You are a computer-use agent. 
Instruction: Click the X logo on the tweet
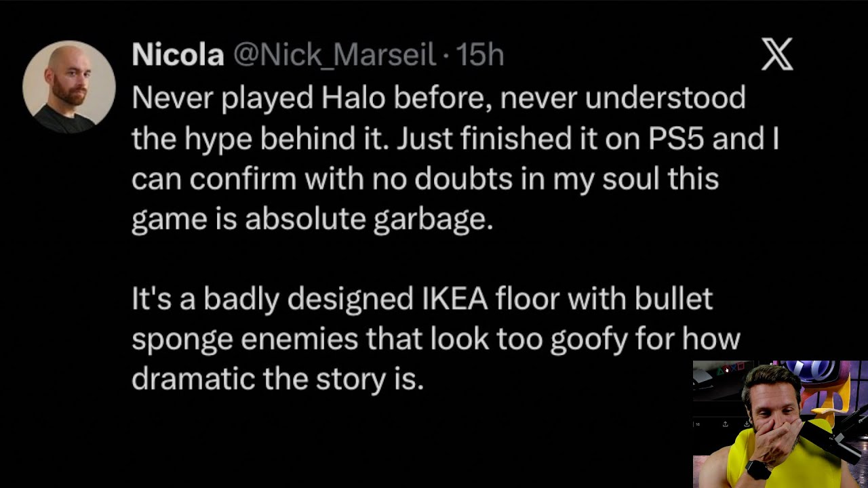pos(777,54)
